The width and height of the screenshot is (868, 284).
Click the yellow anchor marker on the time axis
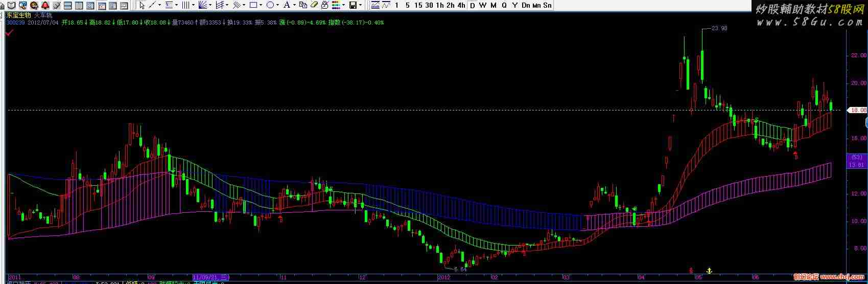tap(709, 270)
